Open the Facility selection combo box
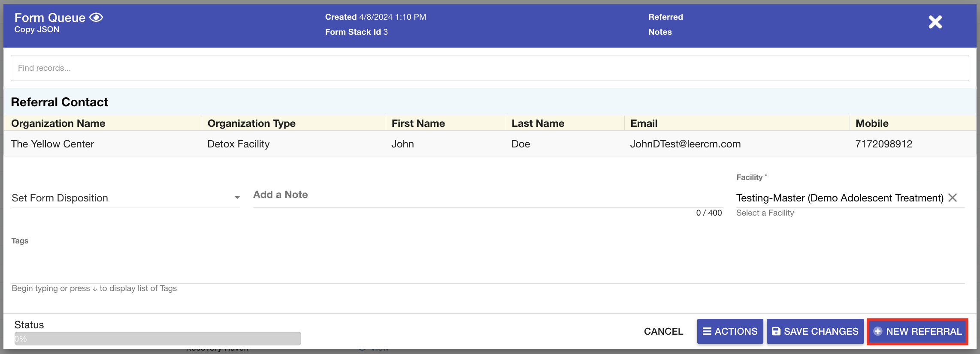The image size is (980, 354). [839, 198]
